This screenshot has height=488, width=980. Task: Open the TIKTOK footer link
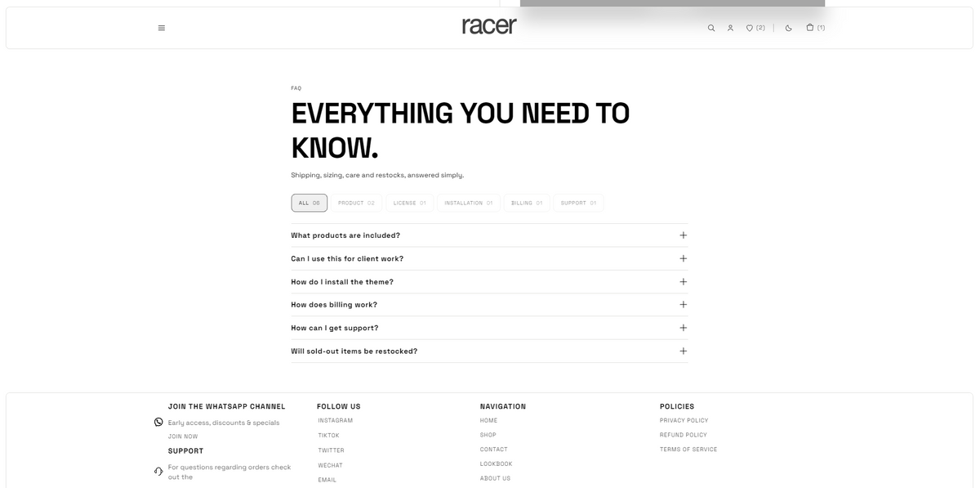click(328, 436)
